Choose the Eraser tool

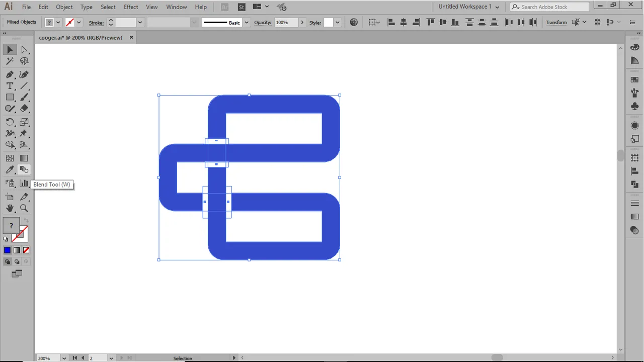click(24, 109)
